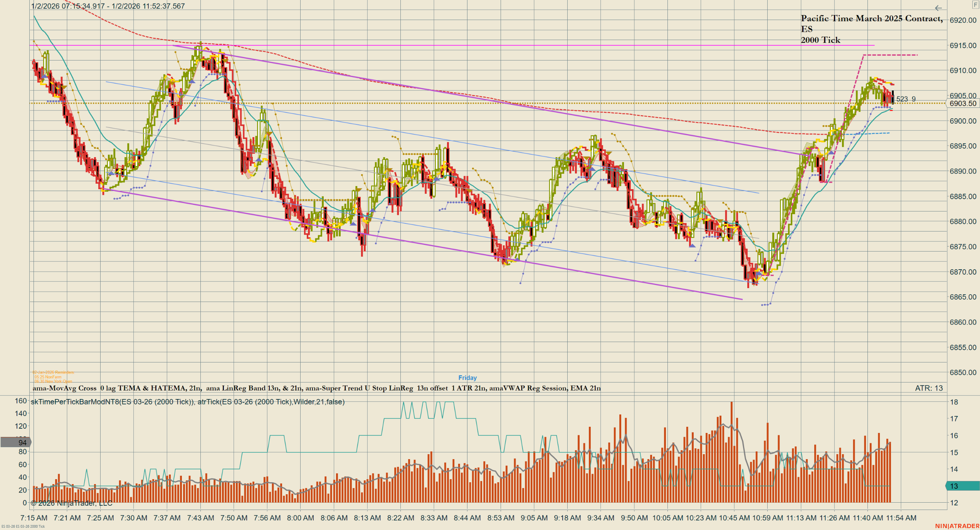
Task: Click the '05:25 NonFarm' reminder line
Action: pos(48,377)
